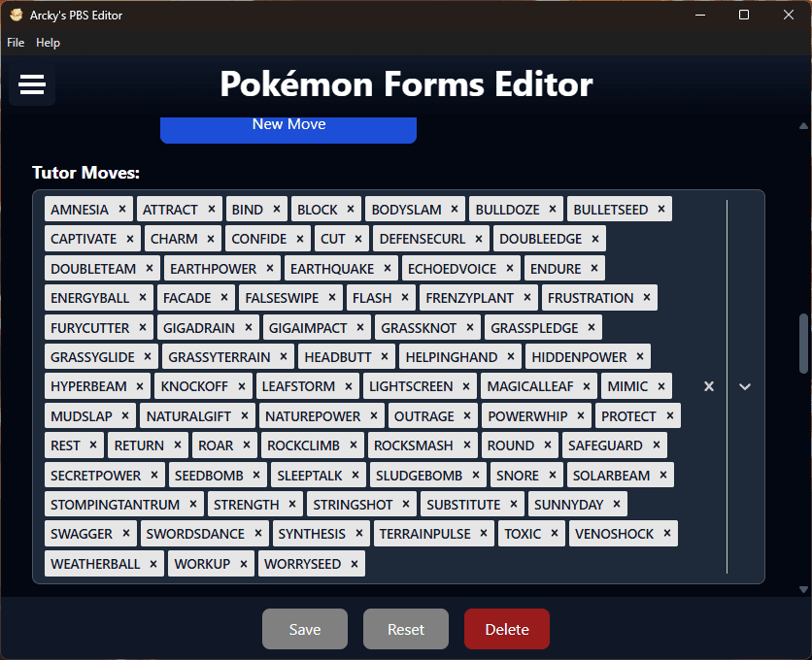Click the New Move button
Viewport: 812px width, 660px height.
tap(288, 125)
